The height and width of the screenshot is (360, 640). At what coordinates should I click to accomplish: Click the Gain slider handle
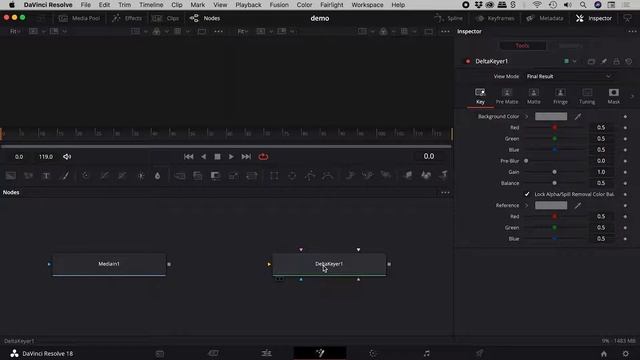pos(554,172)
